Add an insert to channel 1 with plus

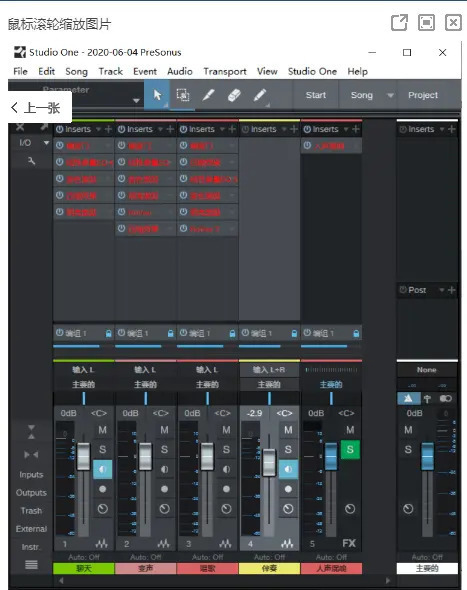(108, 129)
